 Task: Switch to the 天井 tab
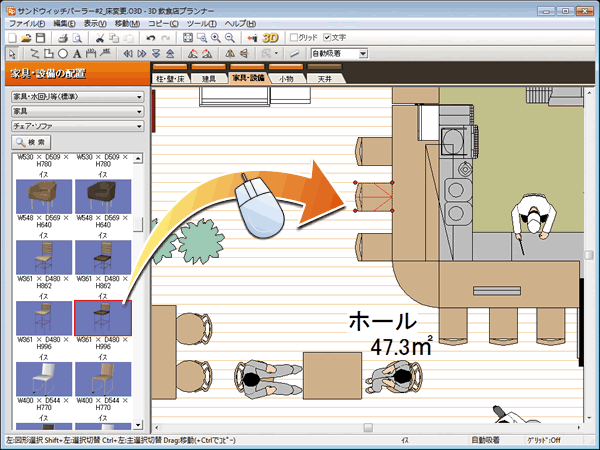(325, 77)
